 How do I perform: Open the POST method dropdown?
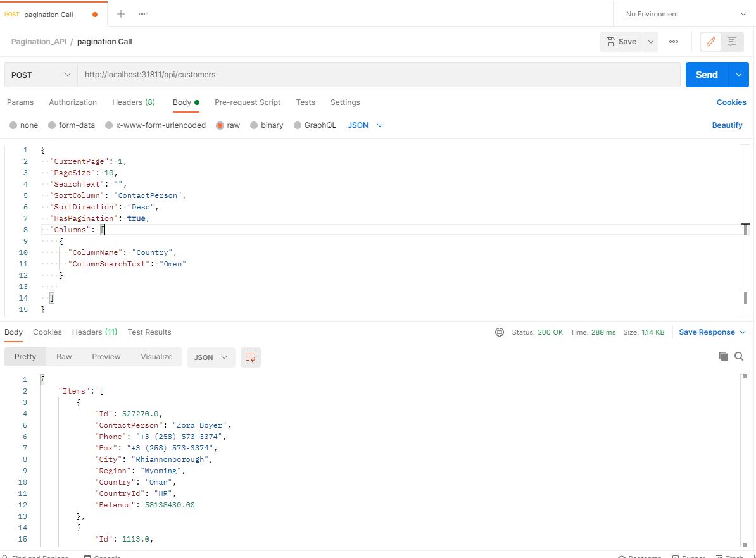[41, 75]
